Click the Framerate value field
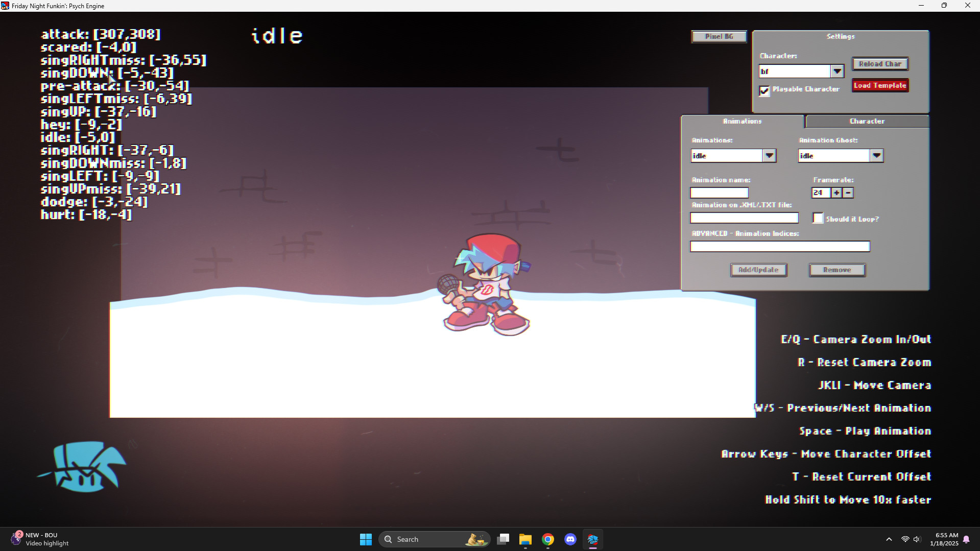The height and width of the screenshot is (551, 980). [821, 193]
